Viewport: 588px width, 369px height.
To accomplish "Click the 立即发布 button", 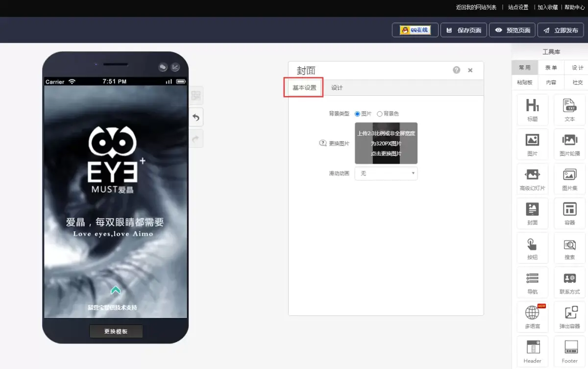I will [561, 30].
